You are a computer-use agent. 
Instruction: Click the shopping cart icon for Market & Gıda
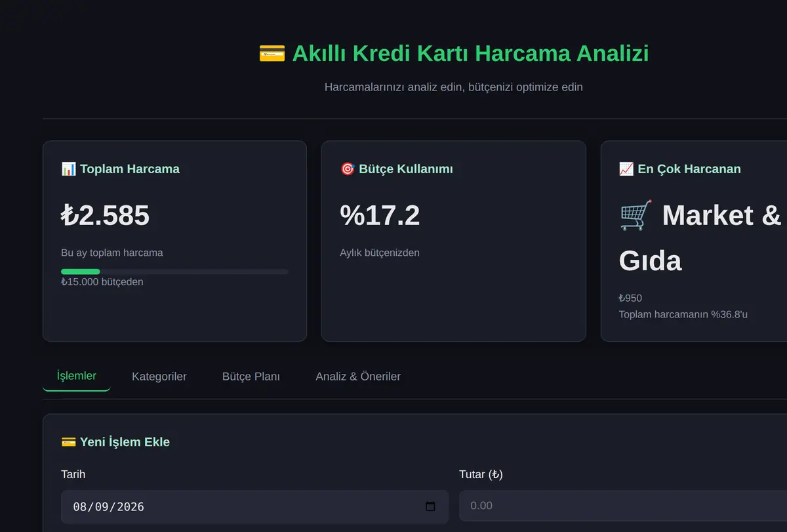(x=636, y=215)
